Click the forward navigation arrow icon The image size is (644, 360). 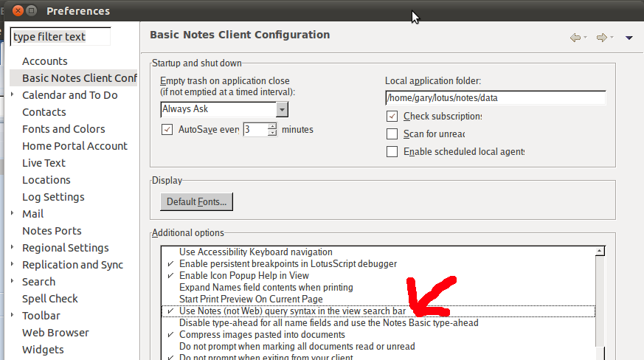tap(602, 38)
